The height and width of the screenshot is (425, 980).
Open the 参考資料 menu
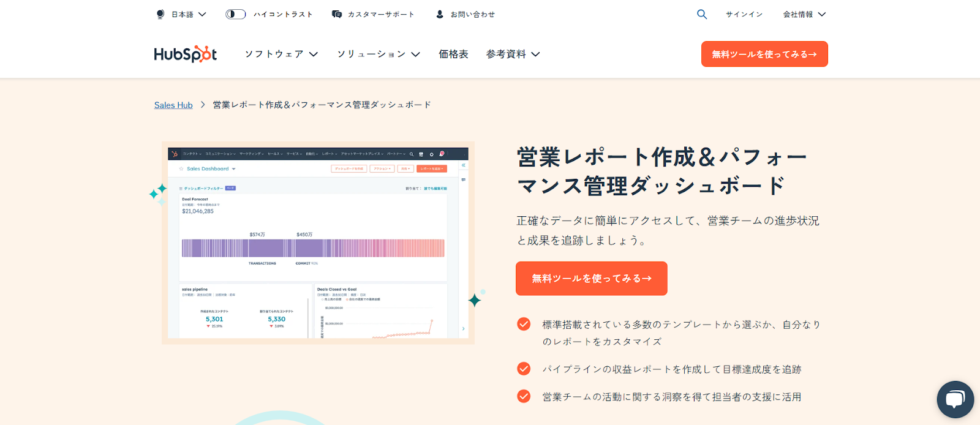tap(513, 54)
